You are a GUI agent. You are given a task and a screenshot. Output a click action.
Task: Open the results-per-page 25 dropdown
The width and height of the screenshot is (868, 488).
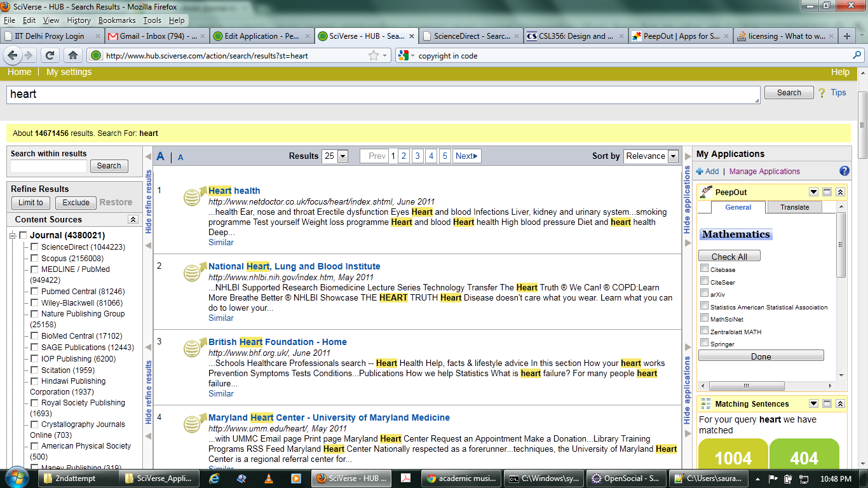pos(342,156)
